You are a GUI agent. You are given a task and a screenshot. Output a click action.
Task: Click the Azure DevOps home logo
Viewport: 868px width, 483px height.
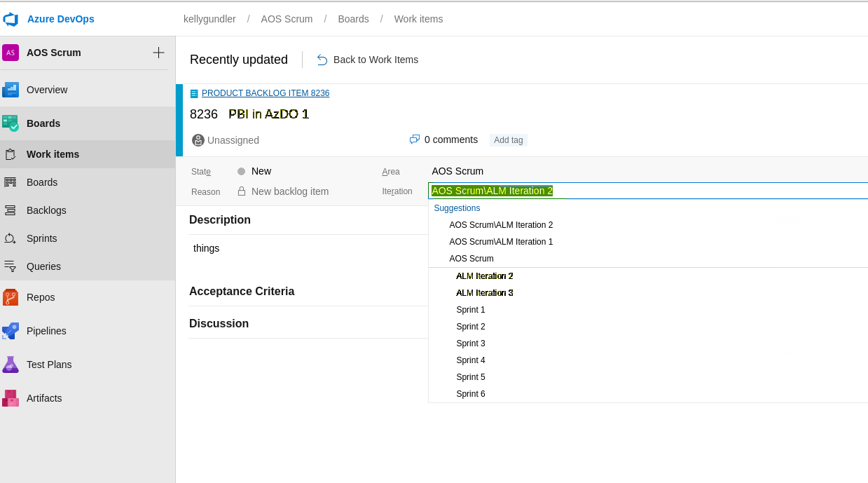(x=60, y=19)
